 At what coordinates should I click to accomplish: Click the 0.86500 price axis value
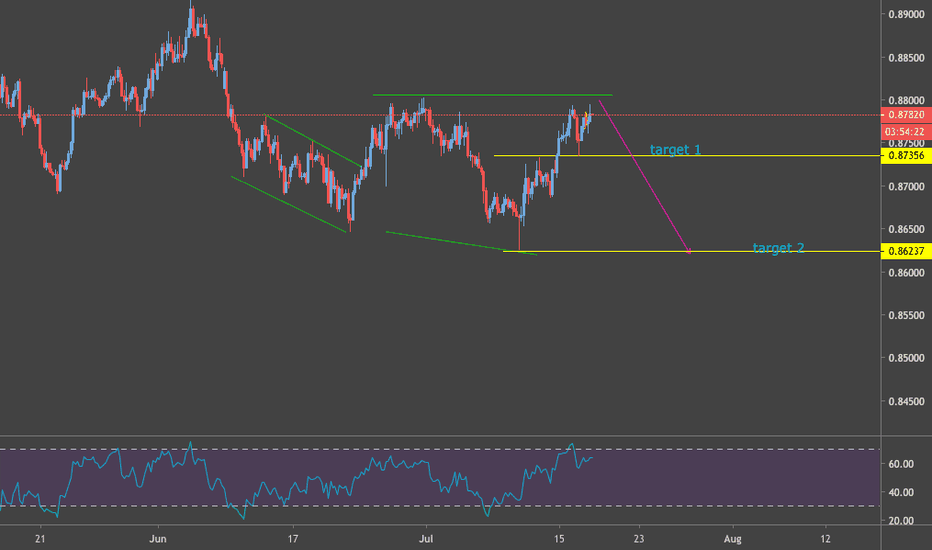tap(906, 230)
